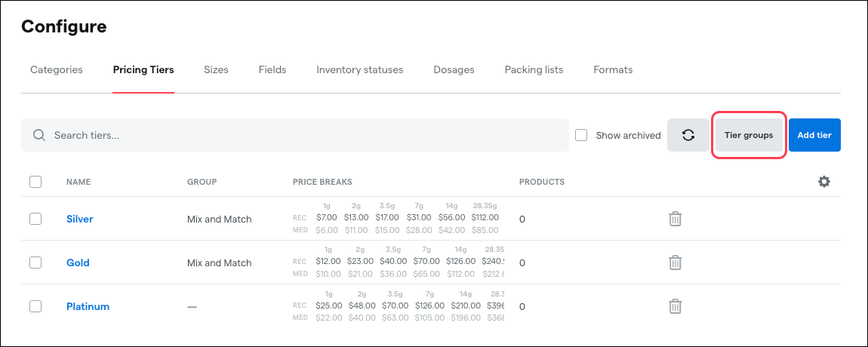Open the Inventory statuses tab

point(360,69)
